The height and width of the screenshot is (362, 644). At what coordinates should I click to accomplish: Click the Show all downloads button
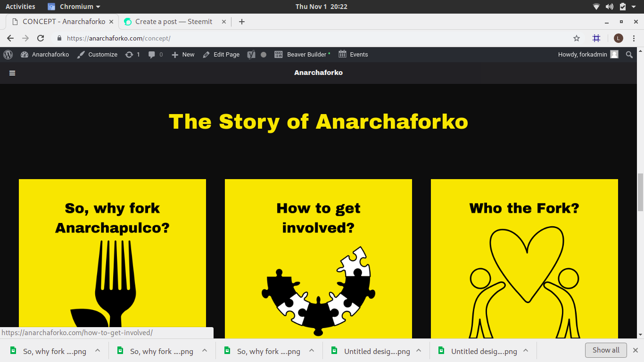(x=606, y=350)
